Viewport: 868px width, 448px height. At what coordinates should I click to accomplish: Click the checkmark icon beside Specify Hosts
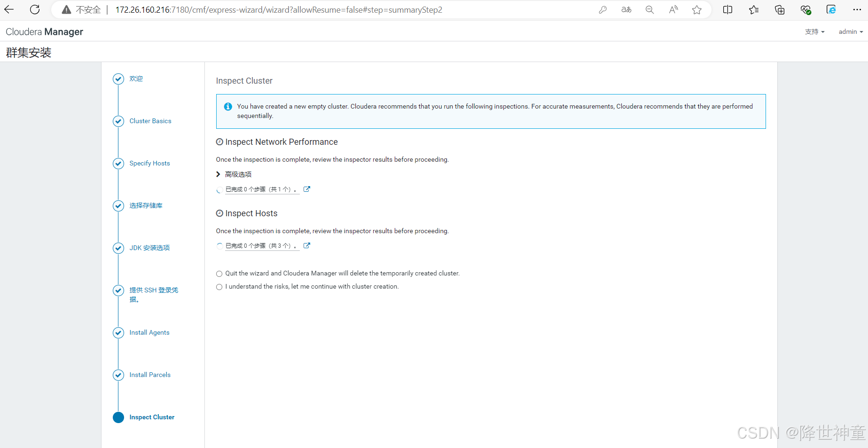point(118,164)
